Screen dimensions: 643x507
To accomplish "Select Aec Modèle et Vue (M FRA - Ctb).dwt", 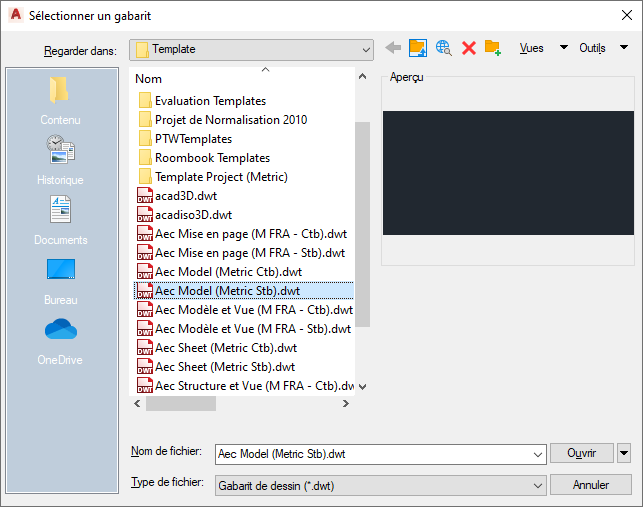I will 245,310.
